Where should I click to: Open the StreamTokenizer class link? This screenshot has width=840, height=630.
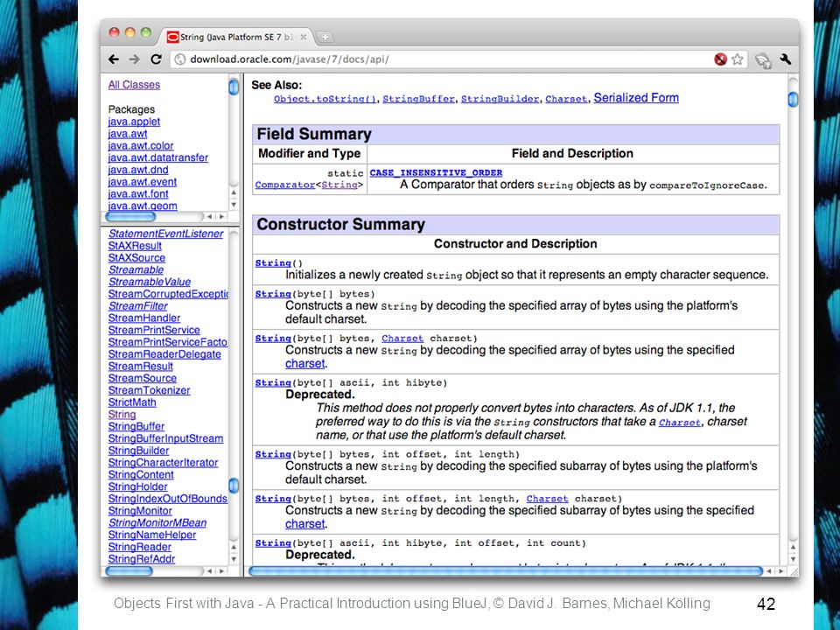click(x=149, y=390)
